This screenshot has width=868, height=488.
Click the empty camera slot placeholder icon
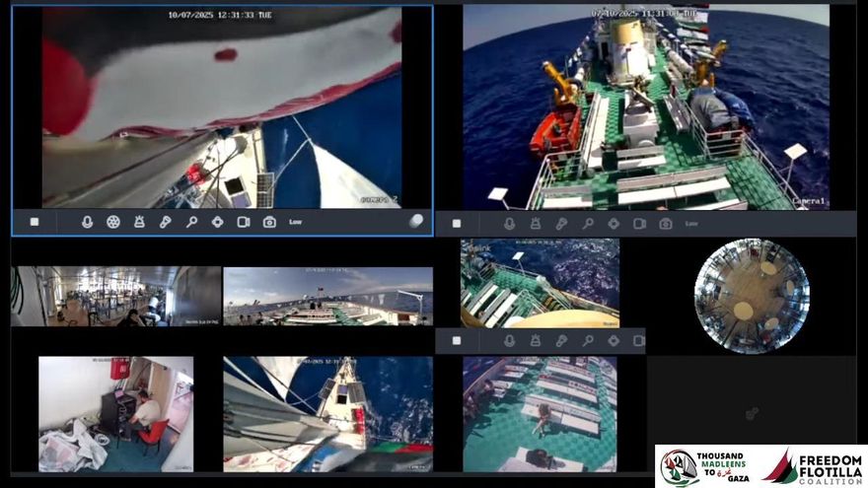point(752,413)
